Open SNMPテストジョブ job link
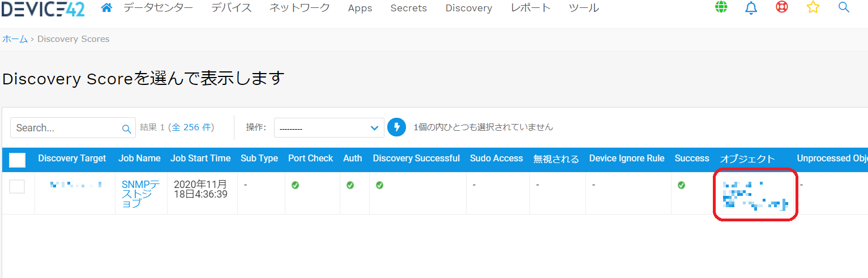The width and height of the screenshot is (868, 278). 140,194
